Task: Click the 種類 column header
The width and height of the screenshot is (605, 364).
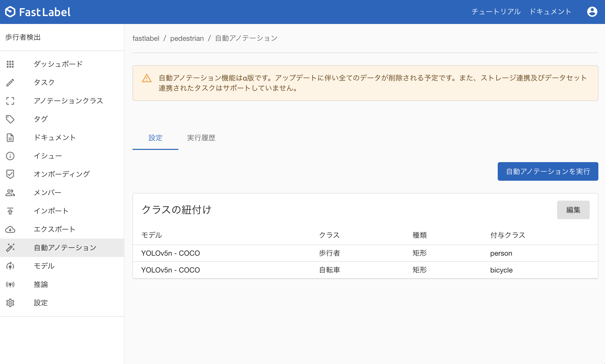Action: [x=420, y=235]
